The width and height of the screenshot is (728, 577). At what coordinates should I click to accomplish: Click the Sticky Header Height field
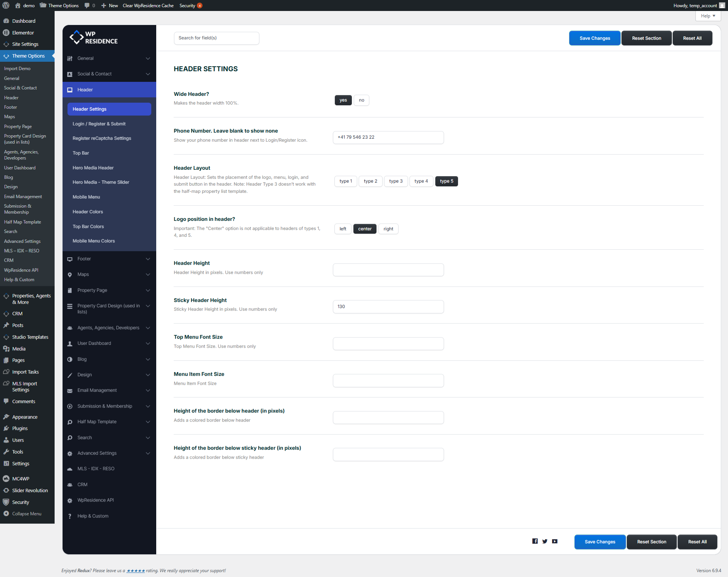pos(388,306)
